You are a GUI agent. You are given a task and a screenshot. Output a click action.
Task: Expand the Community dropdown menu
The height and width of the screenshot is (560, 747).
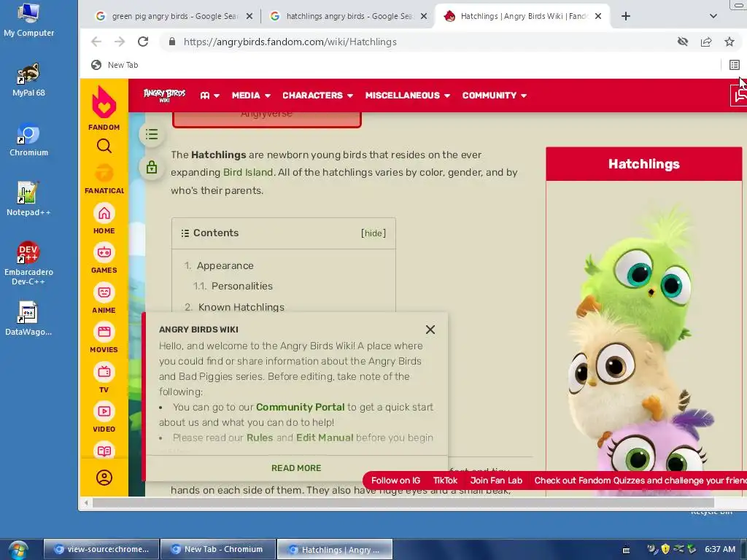[x=494, y=96]
